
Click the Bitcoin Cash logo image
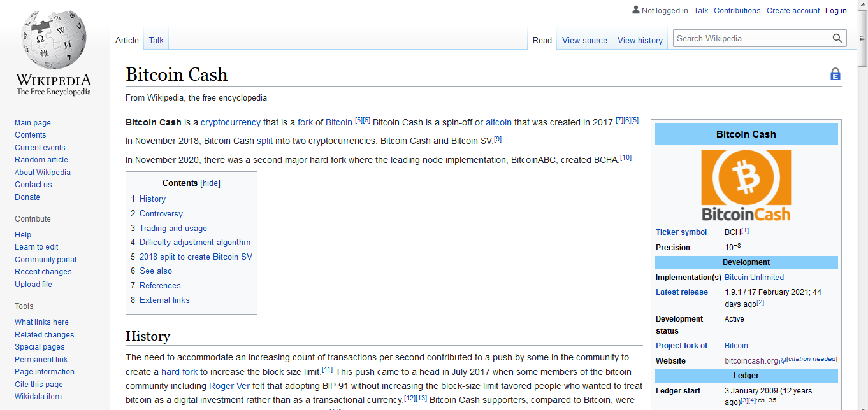pyautogui.click(x=746, y=185)
